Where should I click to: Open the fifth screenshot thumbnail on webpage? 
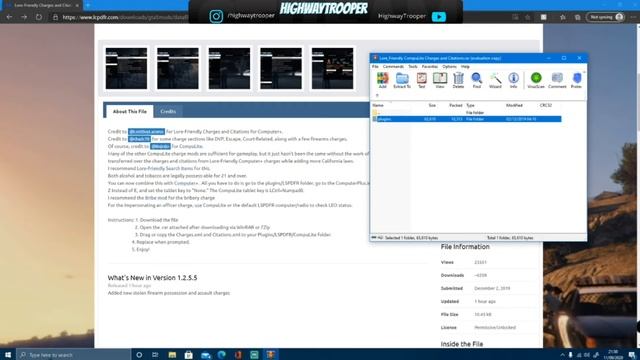point(332,68)
